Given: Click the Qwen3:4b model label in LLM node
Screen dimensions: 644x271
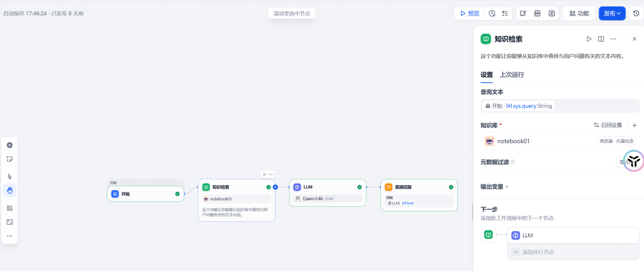Looking at the screenshot, I should pyautogui.click(x=314, y=199).
